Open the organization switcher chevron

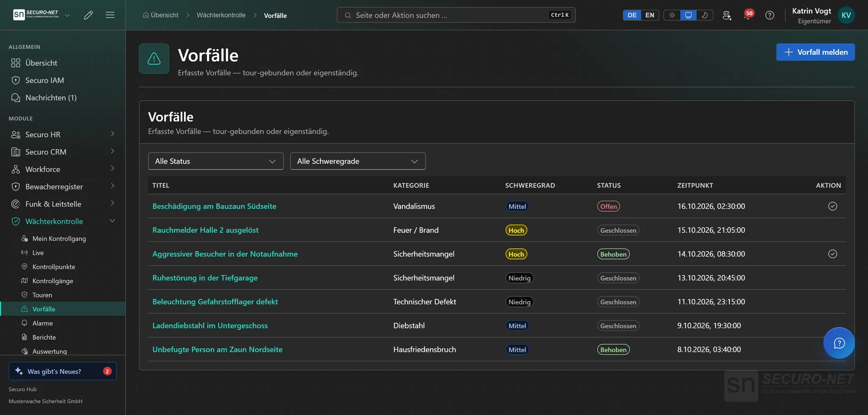click(x=67, y=15)
